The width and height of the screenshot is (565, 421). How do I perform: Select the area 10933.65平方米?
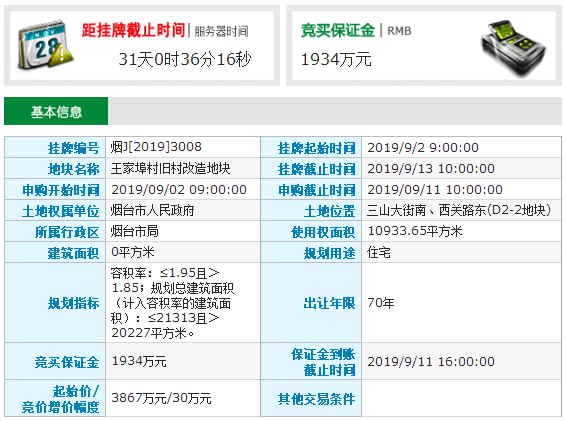pyautogui.click(x=415, y=231)
